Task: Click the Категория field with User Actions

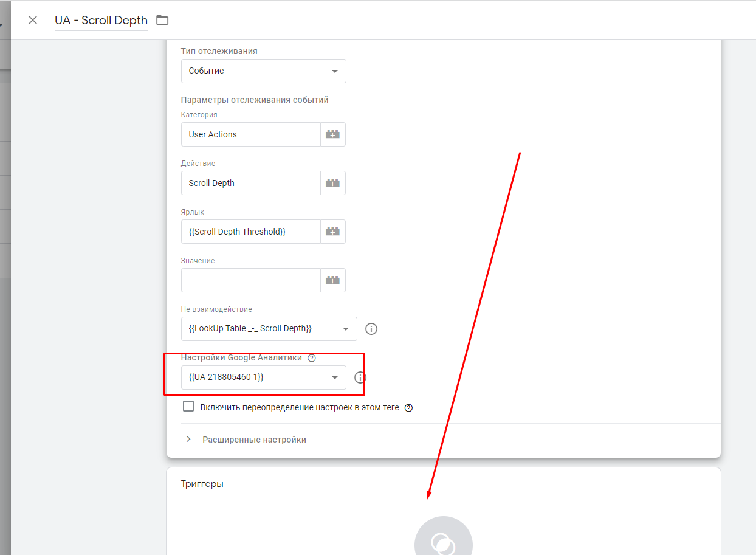Action: [250, 134]
